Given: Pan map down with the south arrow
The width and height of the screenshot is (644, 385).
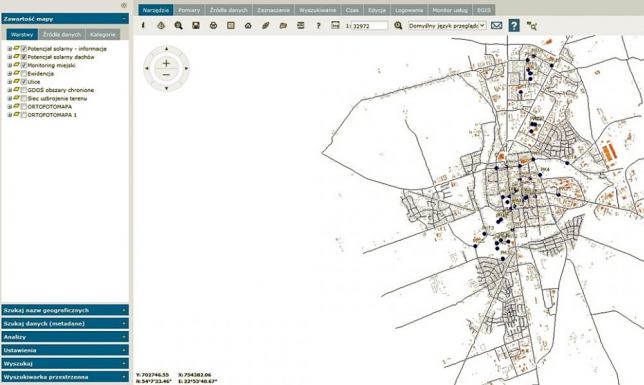Looking at the screenshot, I should [166, 88].
